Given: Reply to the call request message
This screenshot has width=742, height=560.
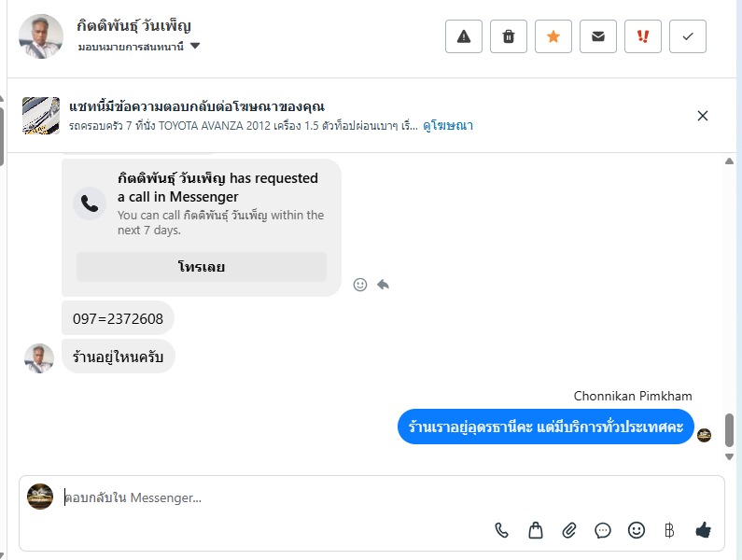Looking at the screenshot, I should pos(383,285).
